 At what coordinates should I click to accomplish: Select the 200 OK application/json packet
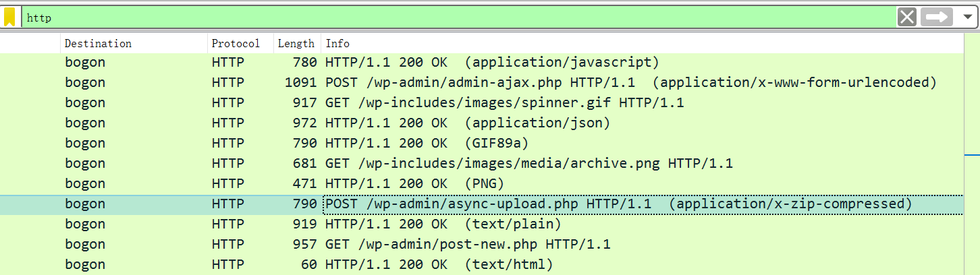(467, 123)
